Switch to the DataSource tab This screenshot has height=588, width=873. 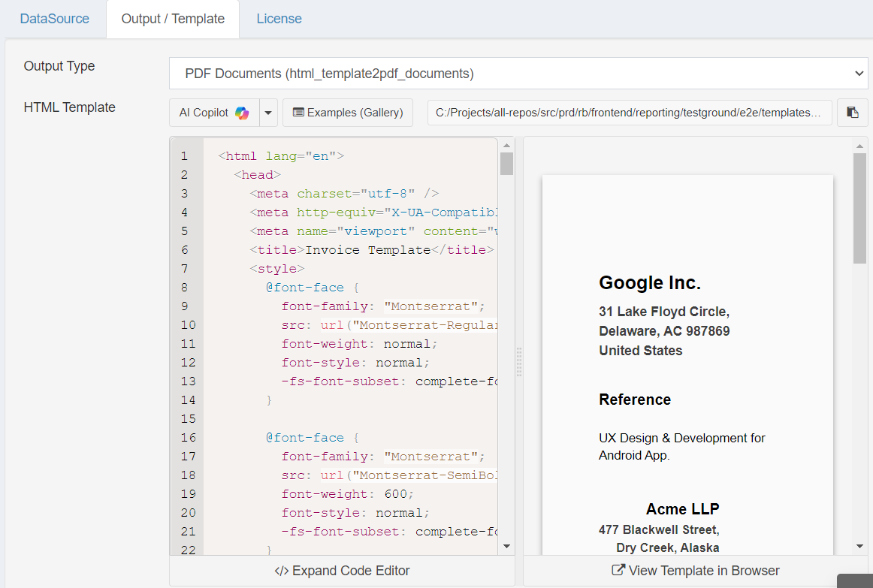coord(55,19)
